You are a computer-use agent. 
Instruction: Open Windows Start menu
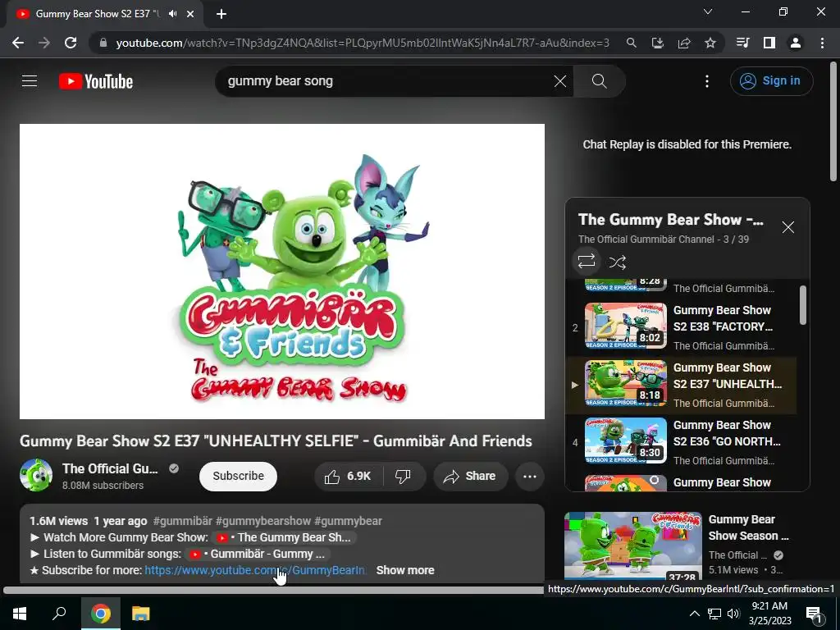(20, 614)
